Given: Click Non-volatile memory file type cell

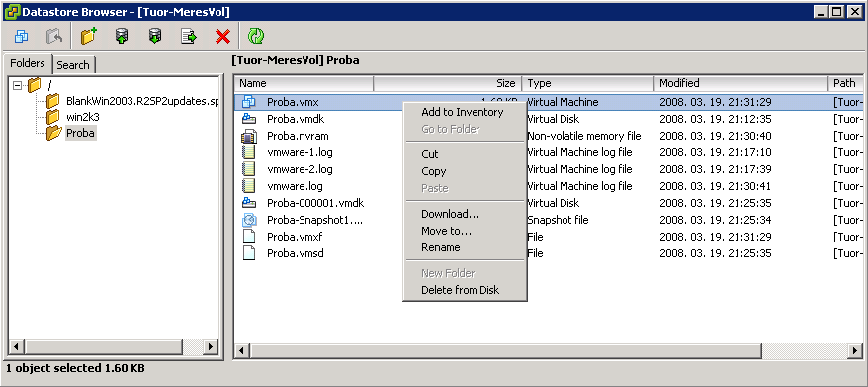Looking at the screenshot, I should tap(584, 136).
